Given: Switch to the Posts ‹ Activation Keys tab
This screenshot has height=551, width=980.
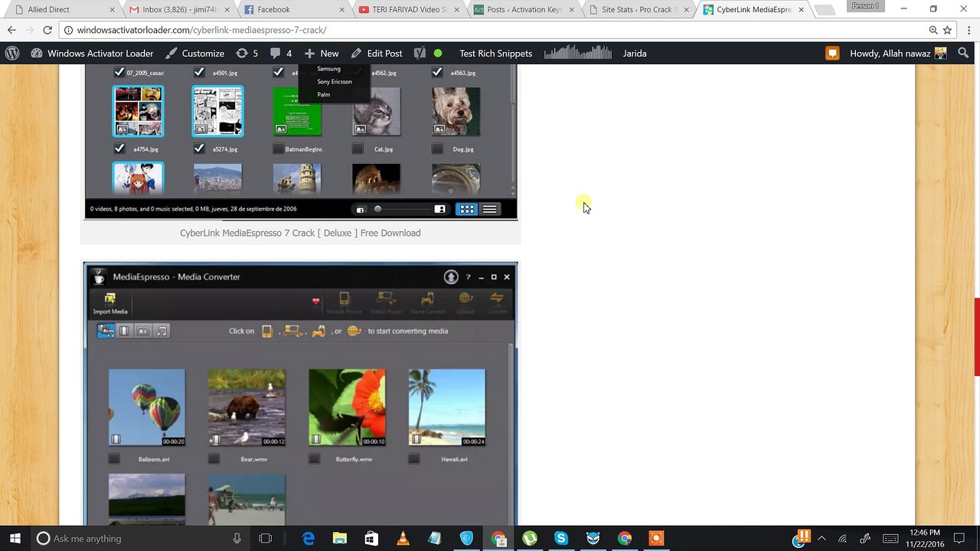Looking at the screenshot, I should [x=522, y=9].
